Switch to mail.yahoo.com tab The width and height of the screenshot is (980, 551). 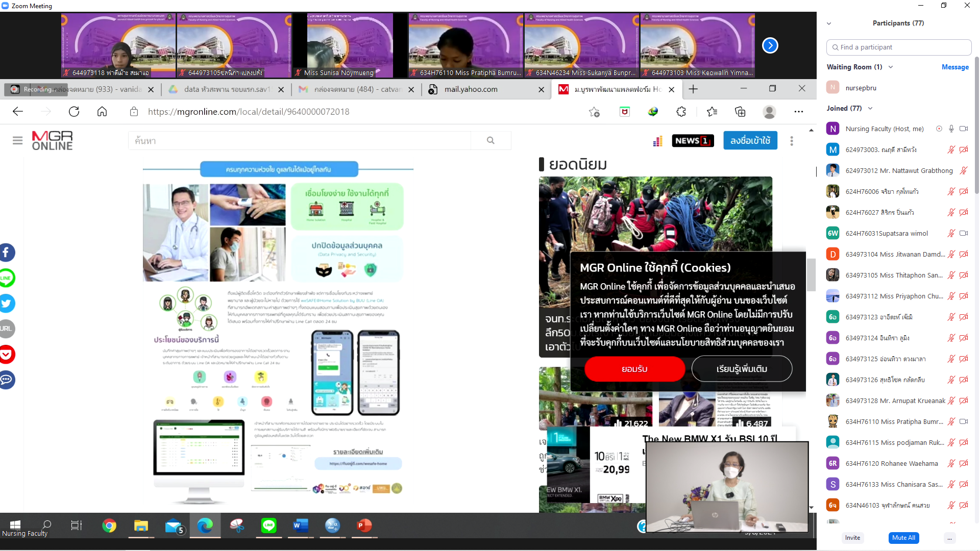[x=471, y=89]
